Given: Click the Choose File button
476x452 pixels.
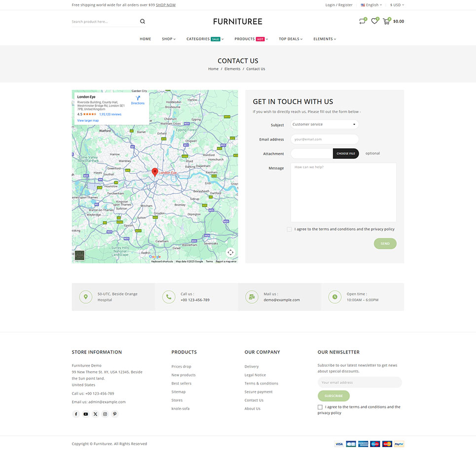Looking at the screenshot, I should pos(346,153).
